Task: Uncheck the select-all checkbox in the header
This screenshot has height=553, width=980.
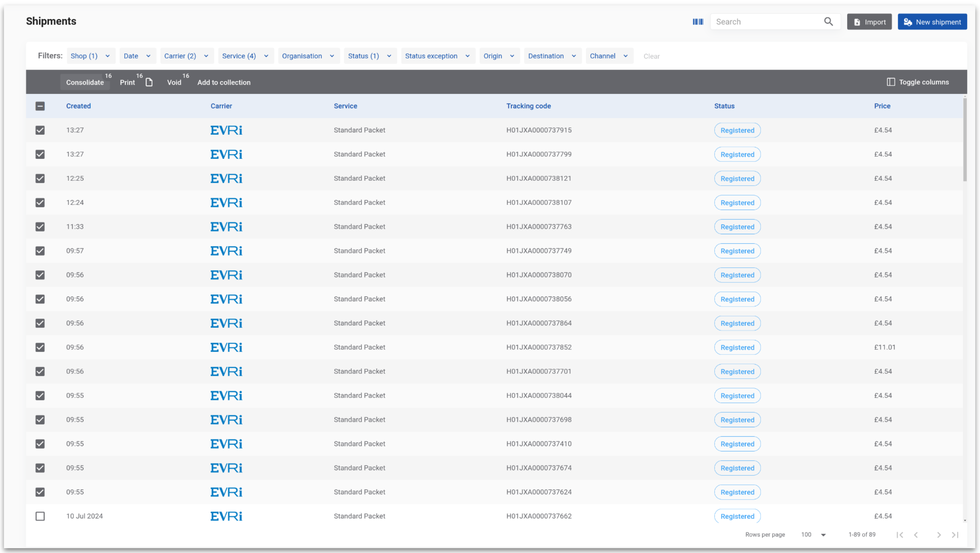Action: point(40,106)
